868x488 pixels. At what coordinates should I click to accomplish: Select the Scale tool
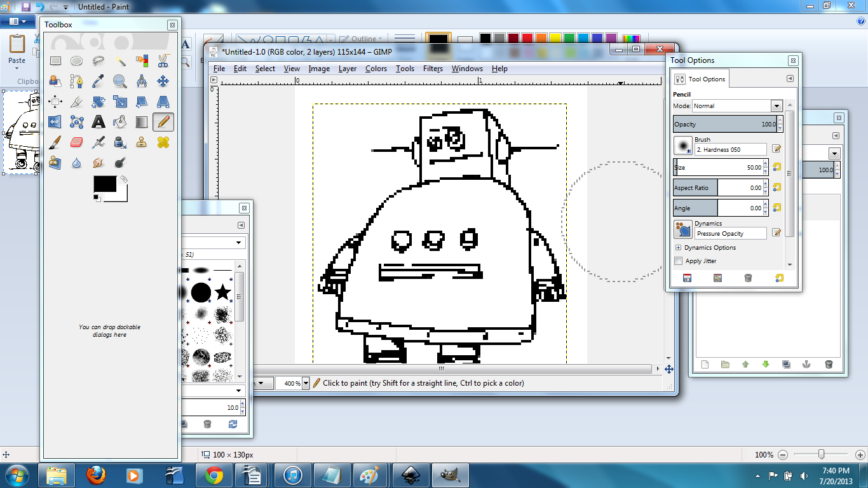120,102
